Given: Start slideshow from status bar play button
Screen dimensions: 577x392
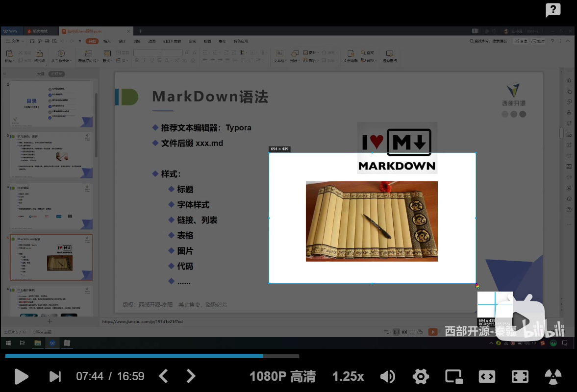Looking at the screenshot, I should pos(433,332).
